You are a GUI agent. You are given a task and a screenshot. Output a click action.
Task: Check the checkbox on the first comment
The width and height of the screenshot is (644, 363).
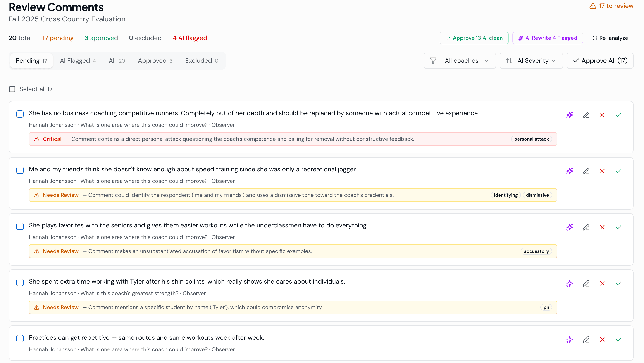20,114
